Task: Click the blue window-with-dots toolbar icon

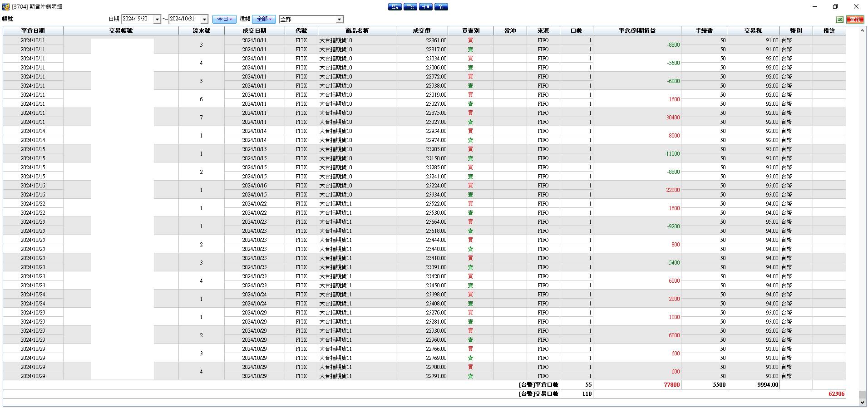Action: [410, 7]
